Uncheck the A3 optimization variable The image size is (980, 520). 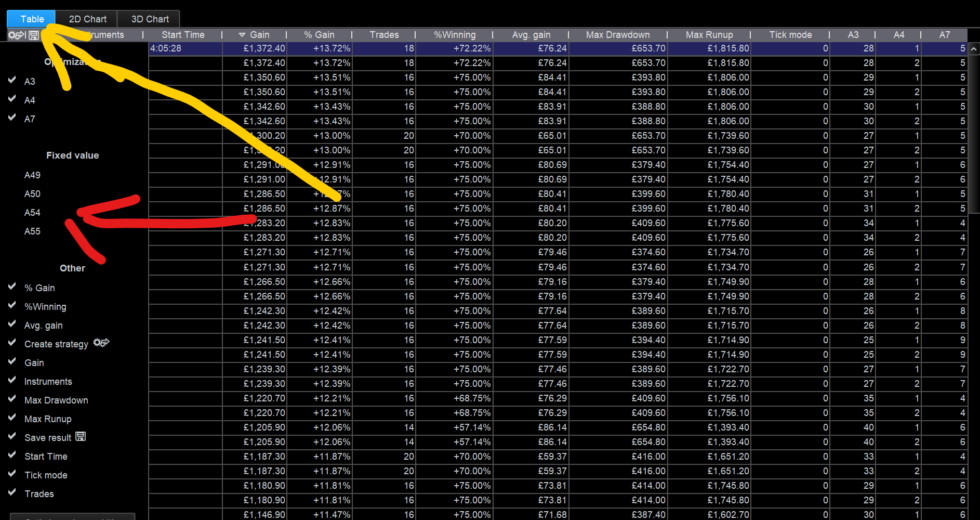(x=12, y=80)
